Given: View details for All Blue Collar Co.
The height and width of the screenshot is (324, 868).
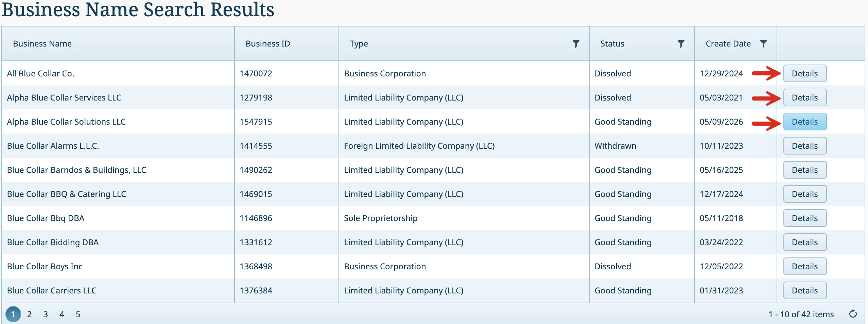Looking at the screenshot, I should coord(805,73).
